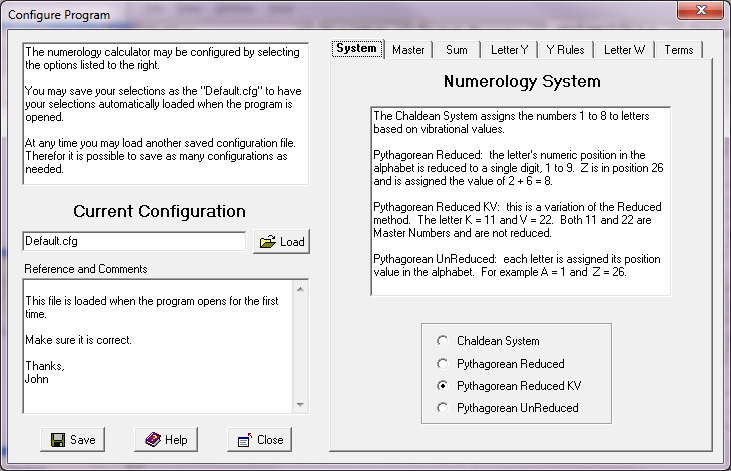Click the 'Configure Program' window title
Viewport: 731px width, 471px height.
(59, 15)
